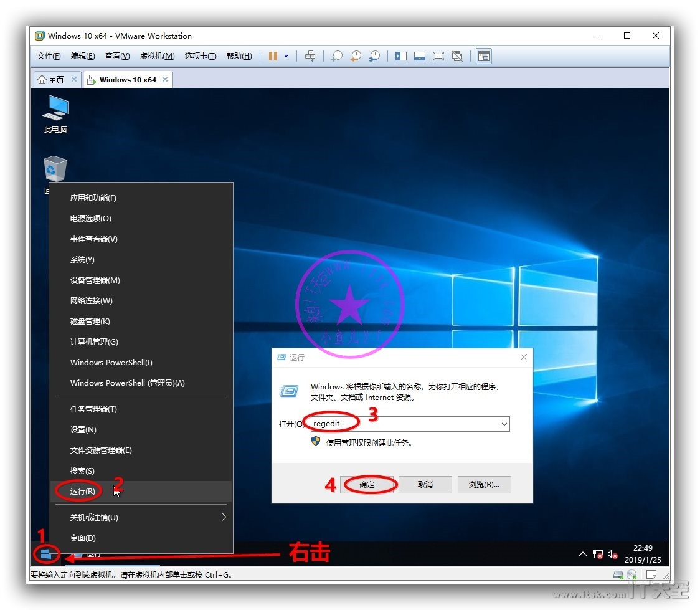Image resolution: width=700 pixels, height=610 pixels.
Task: Open 磁盘管理(K) from the context menu
Action: (x=141, y=321)
